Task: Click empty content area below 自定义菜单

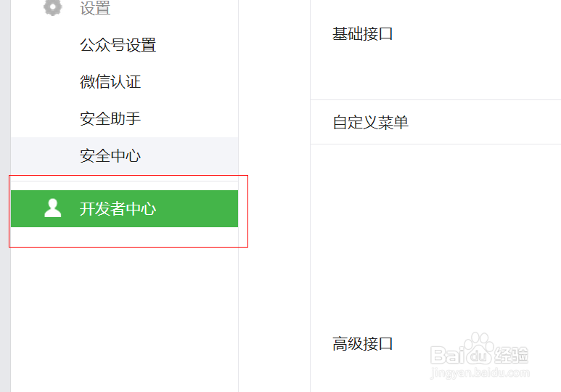Action: pyautogui.click(x=435, y=232)
